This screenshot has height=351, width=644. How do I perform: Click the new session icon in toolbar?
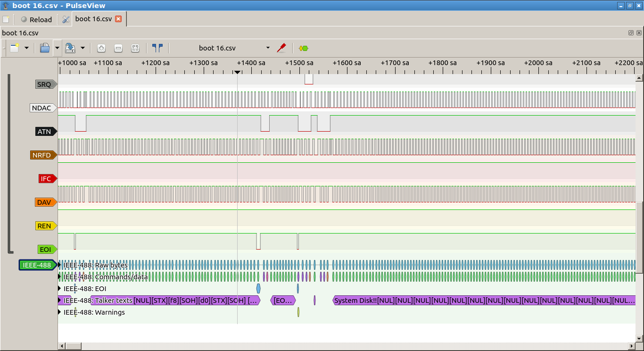[14, 48]
